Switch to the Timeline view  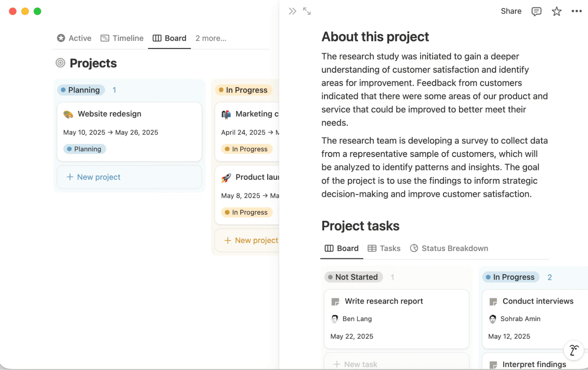128,38
